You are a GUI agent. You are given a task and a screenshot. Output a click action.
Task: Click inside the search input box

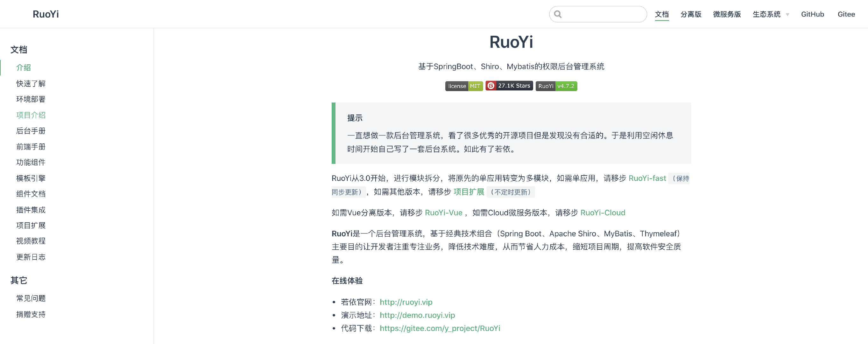point(603,14)
